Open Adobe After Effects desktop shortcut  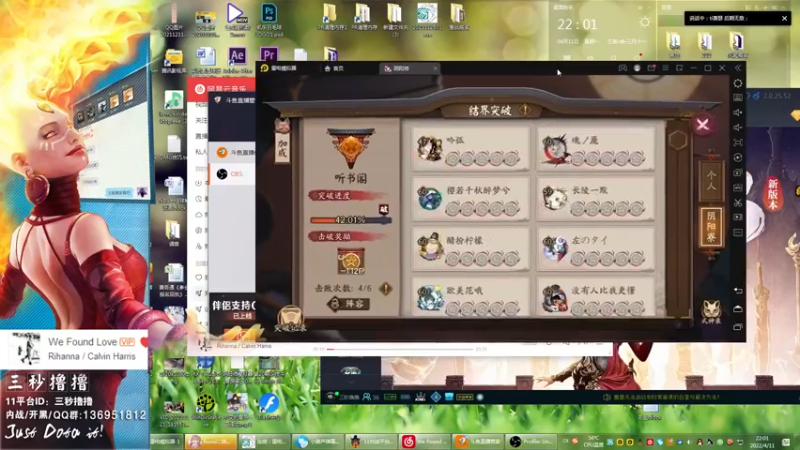[x=237, y=60]
